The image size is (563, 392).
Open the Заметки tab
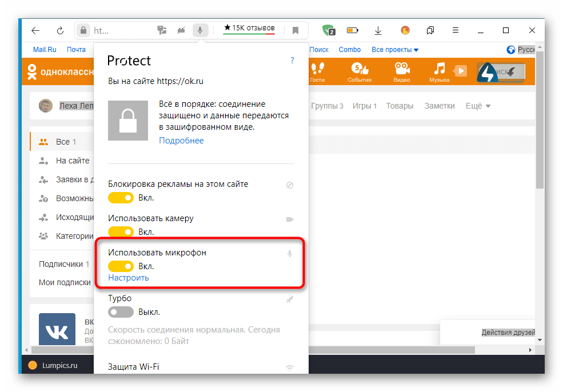point(439,106)
